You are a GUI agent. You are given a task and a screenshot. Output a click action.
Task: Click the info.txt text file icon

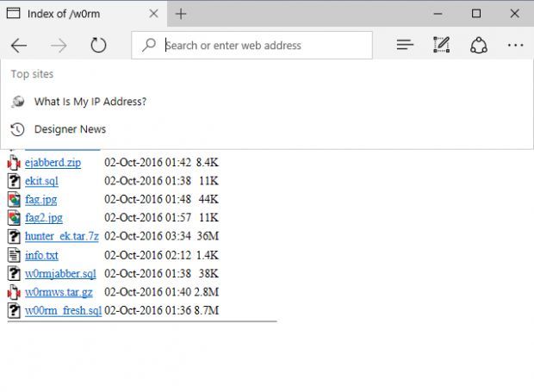[14, 255]
